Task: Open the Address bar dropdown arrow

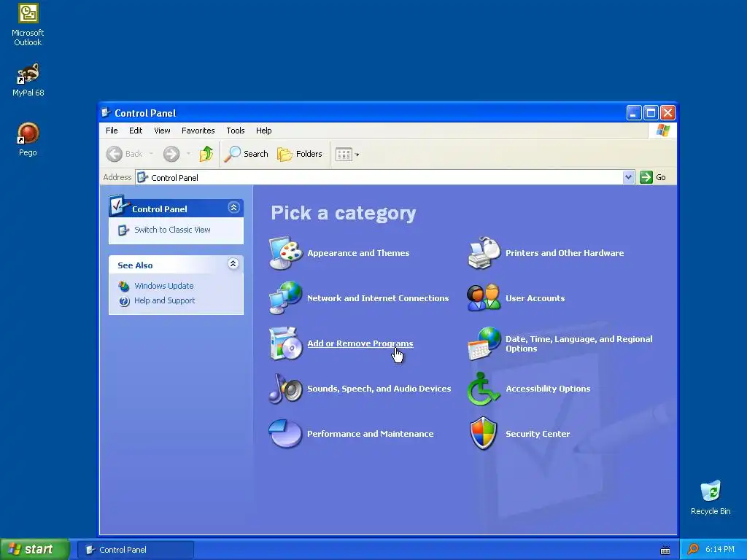Action: click(x=628, y=177)
